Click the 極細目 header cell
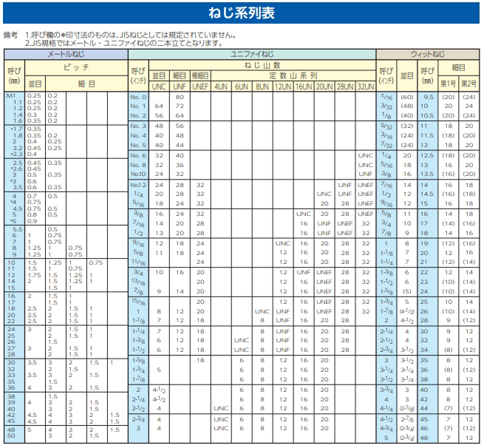The image size is (484, 448). [200, 75]
